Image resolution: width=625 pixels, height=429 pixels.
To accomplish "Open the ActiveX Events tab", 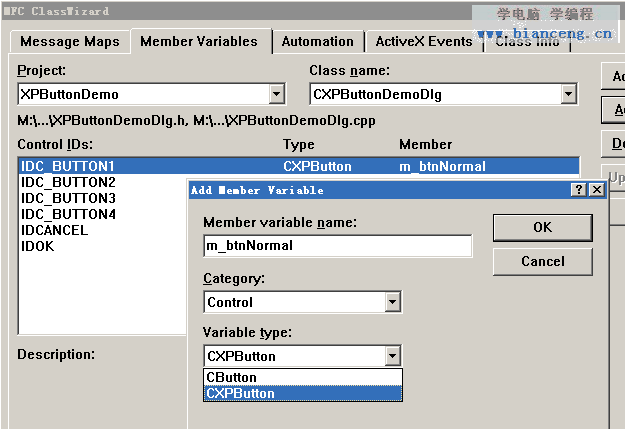I will (x=424, y=41).
